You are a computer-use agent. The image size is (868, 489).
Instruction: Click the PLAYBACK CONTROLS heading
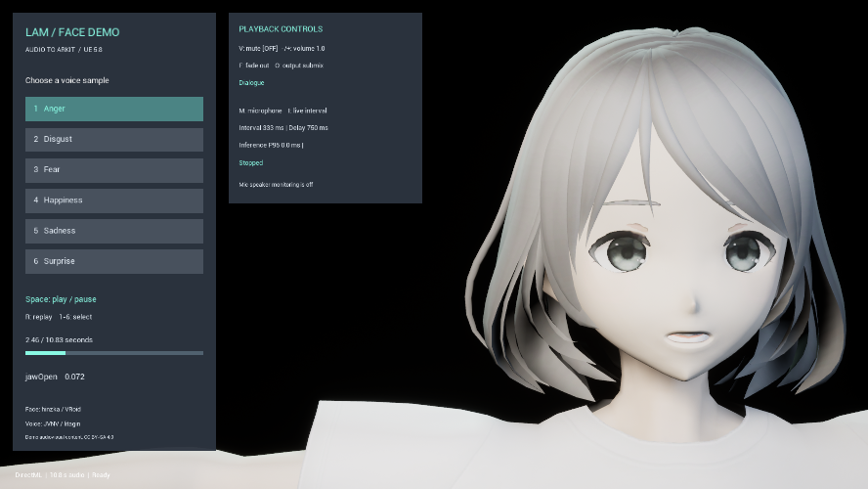pyautogui.click(x=281, y=28)
